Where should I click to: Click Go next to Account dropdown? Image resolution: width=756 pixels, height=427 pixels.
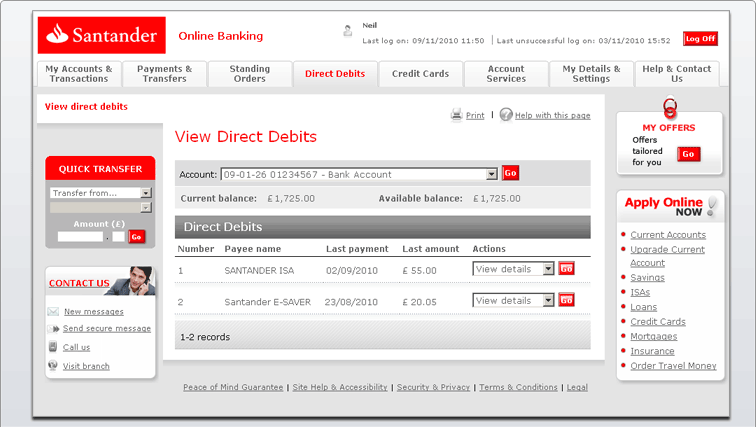click(510, 173)
